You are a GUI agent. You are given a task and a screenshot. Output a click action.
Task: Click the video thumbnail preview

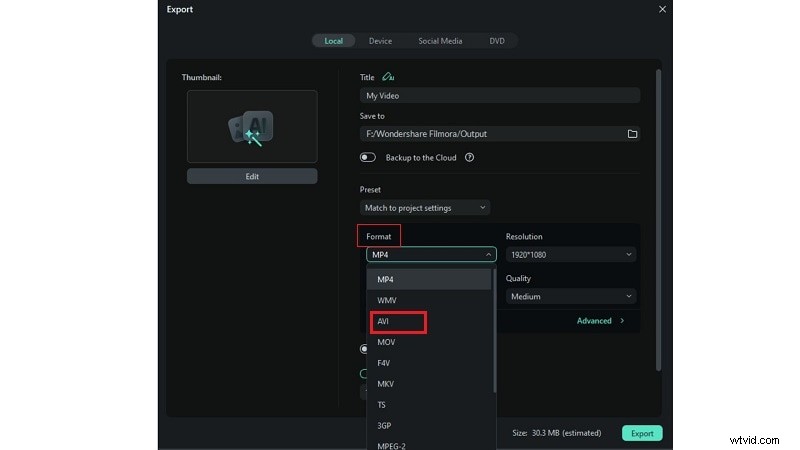click(x=252, y=127)
